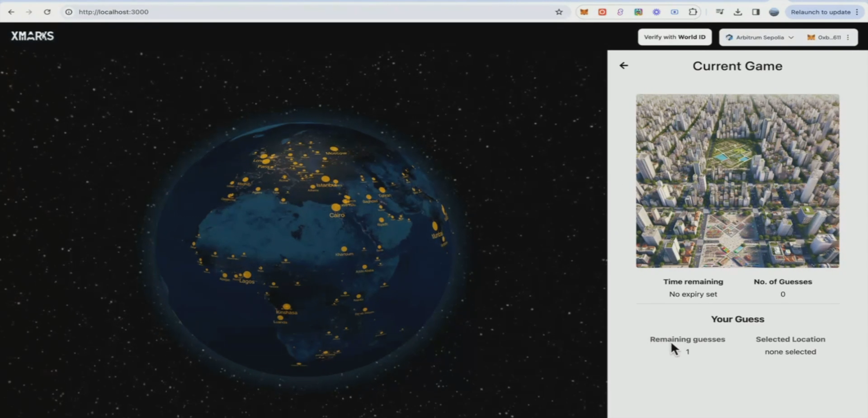This screenshot has height=418, width=868.
Task: Open the Arbitrum Sepolia network dropdown
Action: [x=759, y=37]
